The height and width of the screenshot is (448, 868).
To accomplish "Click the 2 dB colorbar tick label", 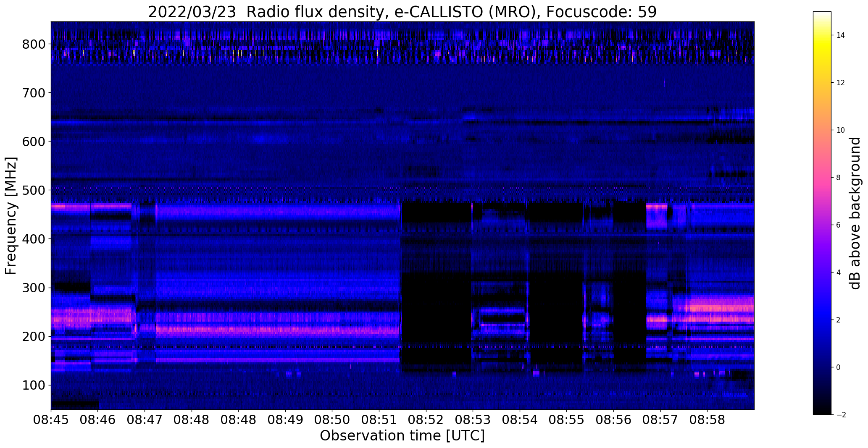I will (x=839, y=320).
